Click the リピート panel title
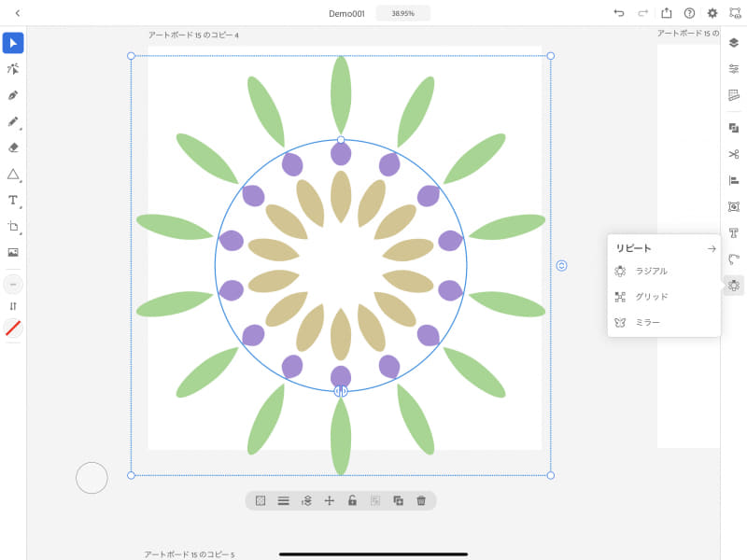Viewport: 747px width, 560px height. (x=633, y=248)
